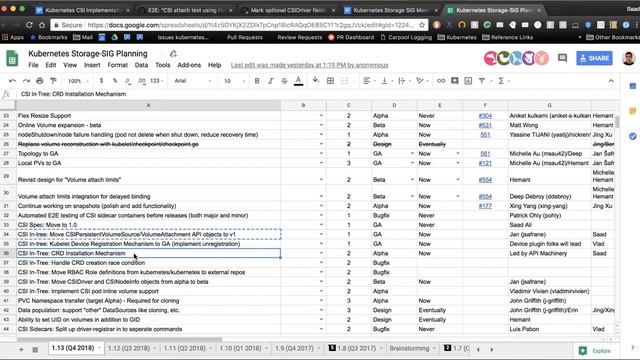Screen dimensions: 640x360
Task: Open link #304 in Flex Resize row
Action: coord(485,116)
